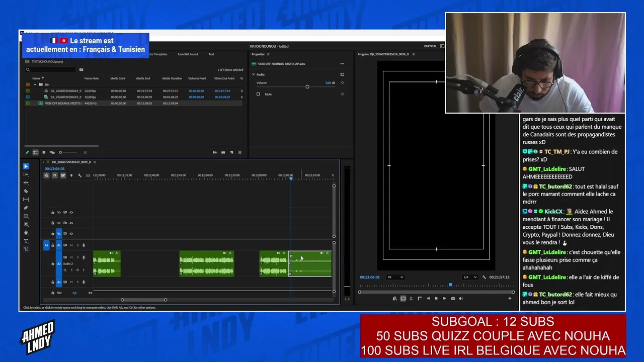Select the Type tool
Viewport: 644px width, 362px height.
(x=26, y=241)
